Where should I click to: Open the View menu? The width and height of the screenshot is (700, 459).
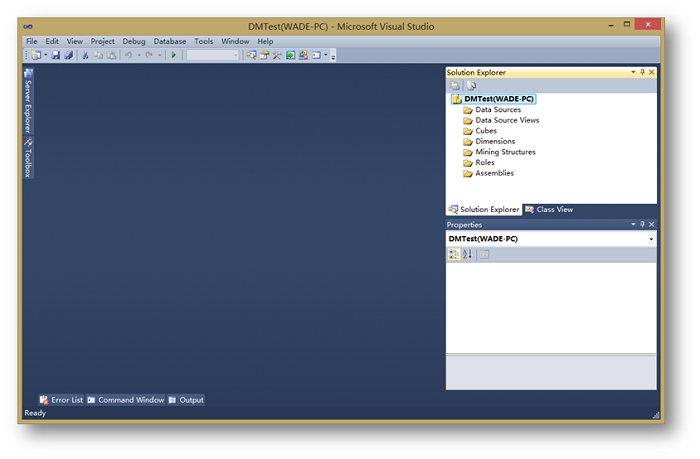click(x=75, y=41)
